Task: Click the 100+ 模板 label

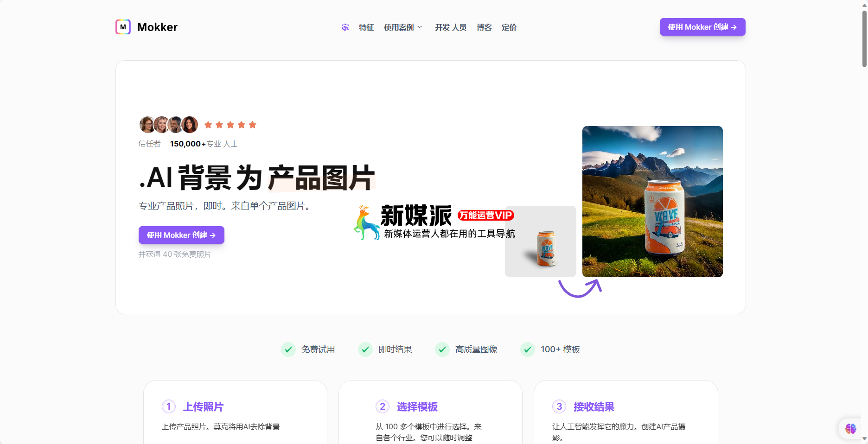Action: click(560, 349)
